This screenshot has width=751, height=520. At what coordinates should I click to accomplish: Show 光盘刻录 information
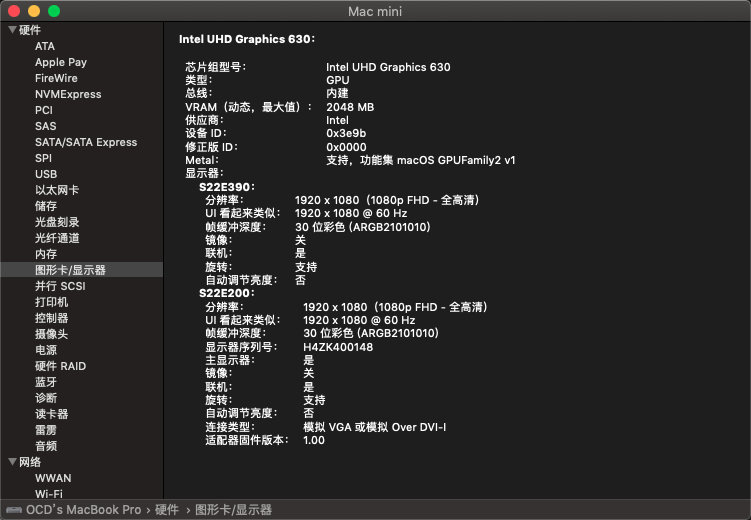(x=57, y=222)
